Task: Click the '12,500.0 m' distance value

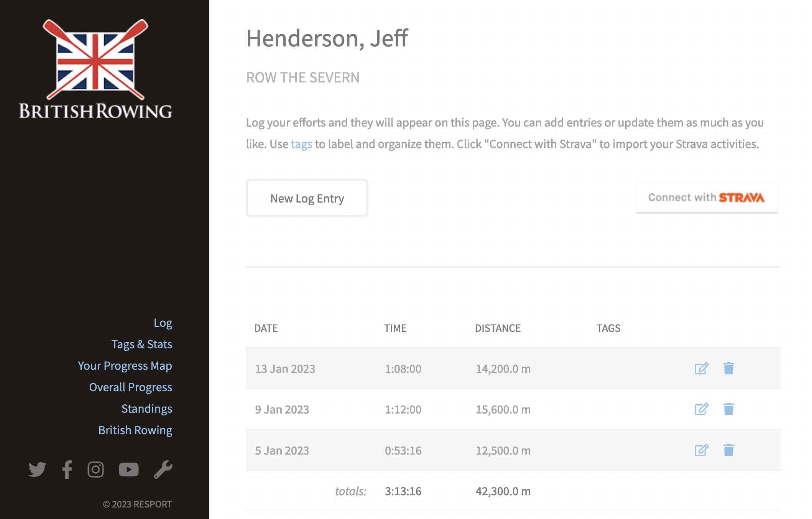Action: [503, 450]
